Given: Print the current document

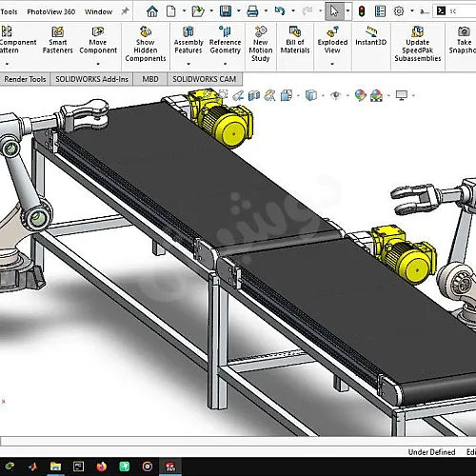Looking at the screenshot, I should (252, 11).
